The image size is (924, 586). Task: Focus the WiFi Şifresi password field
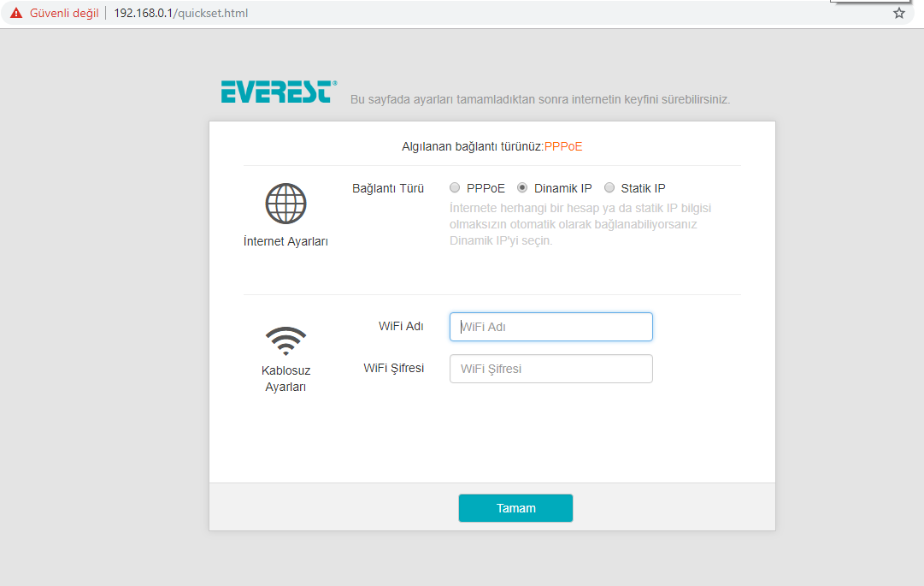(x=551, y=369)
